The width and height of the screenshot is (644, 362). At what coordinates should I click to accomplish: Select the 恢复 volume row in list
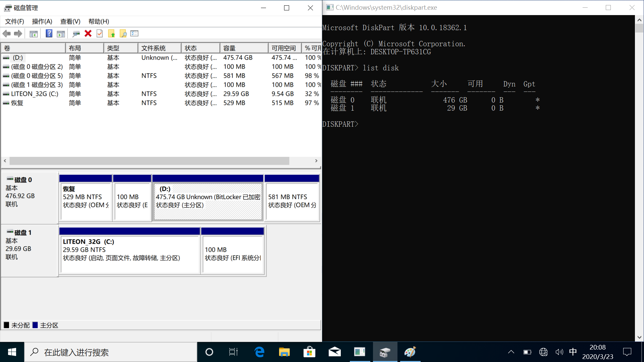point(161,103)
